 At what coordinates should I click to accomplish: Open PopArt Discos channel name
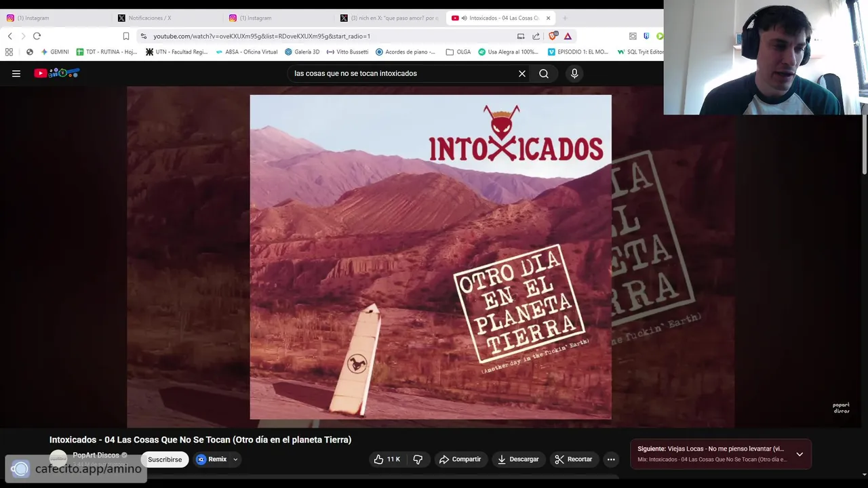[96, 455]
